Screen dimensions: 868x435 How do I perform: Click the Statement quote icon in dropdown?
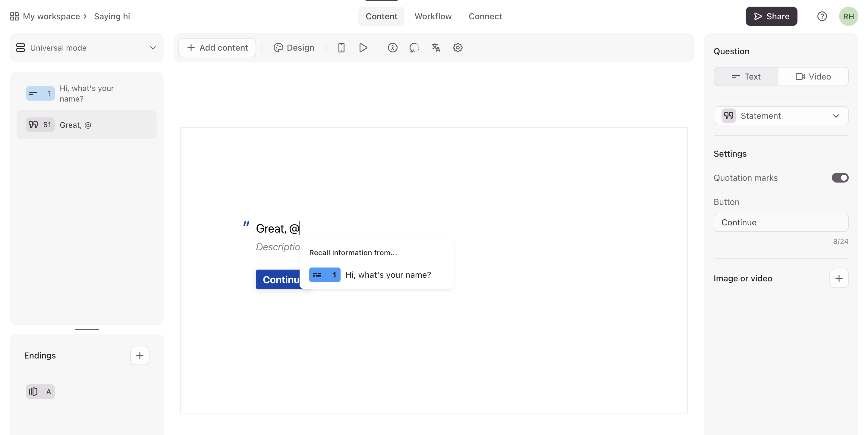tap(728, 115)
